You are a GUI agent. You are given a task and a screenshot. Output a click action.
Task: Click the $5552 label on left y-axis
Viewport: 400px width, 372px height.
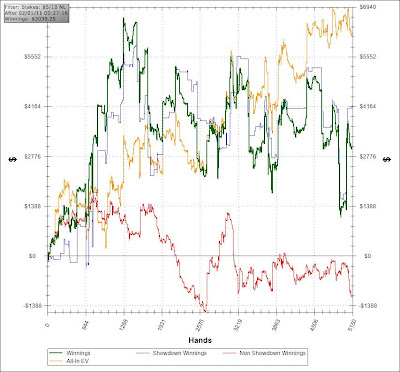coord(31,57)
